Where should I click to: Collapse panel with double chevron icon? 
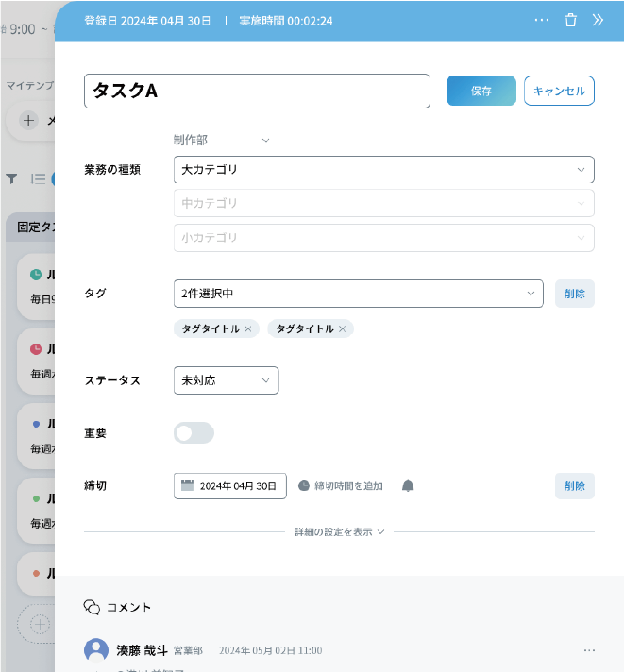tap(598, 20)
